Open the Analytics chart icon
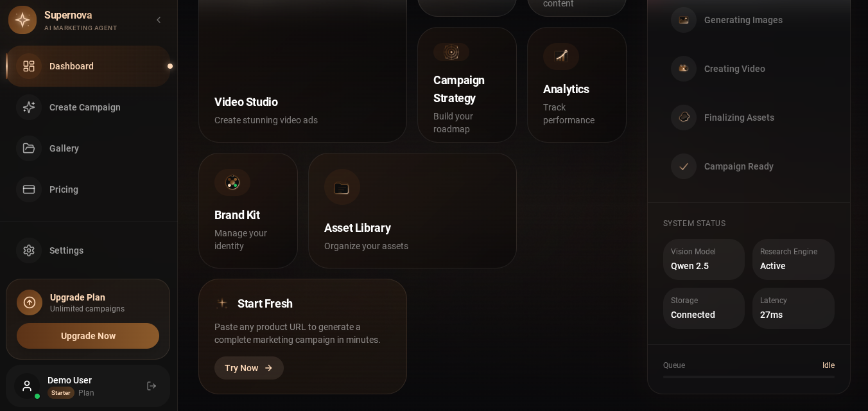The width and height of the screenshot is (868, 411). click(561, 57)
